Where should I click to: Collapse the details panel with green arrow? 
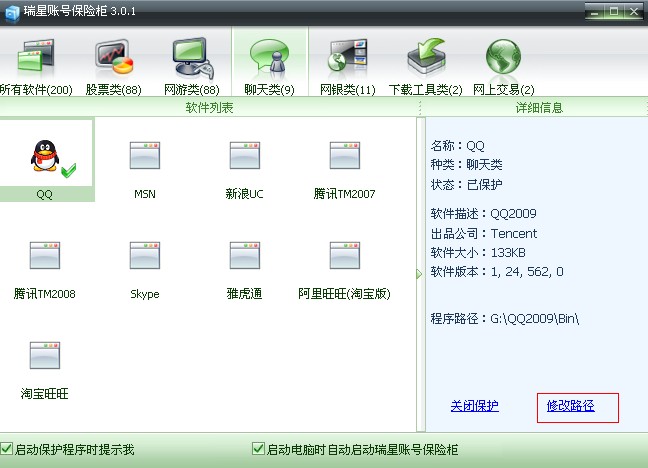pyautogui.click(x=419, y=274)
